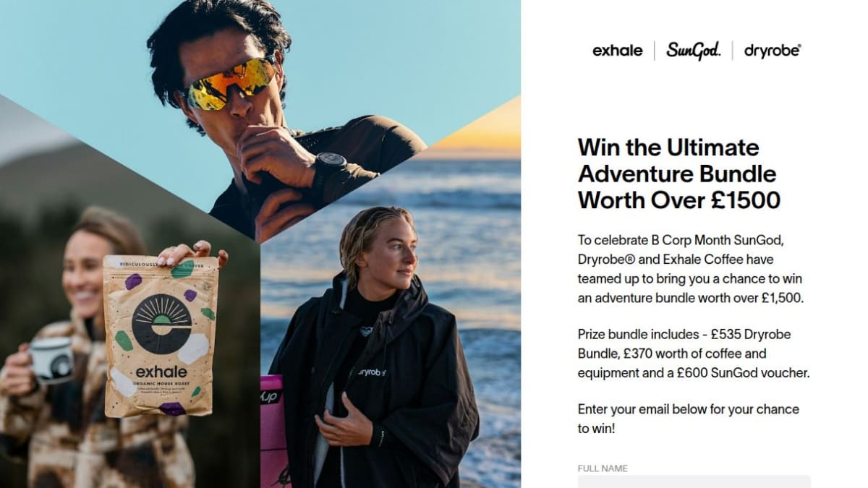Click the FULL NAME field label
Viewport: 868px width, 488px height.
click(603, 468)
